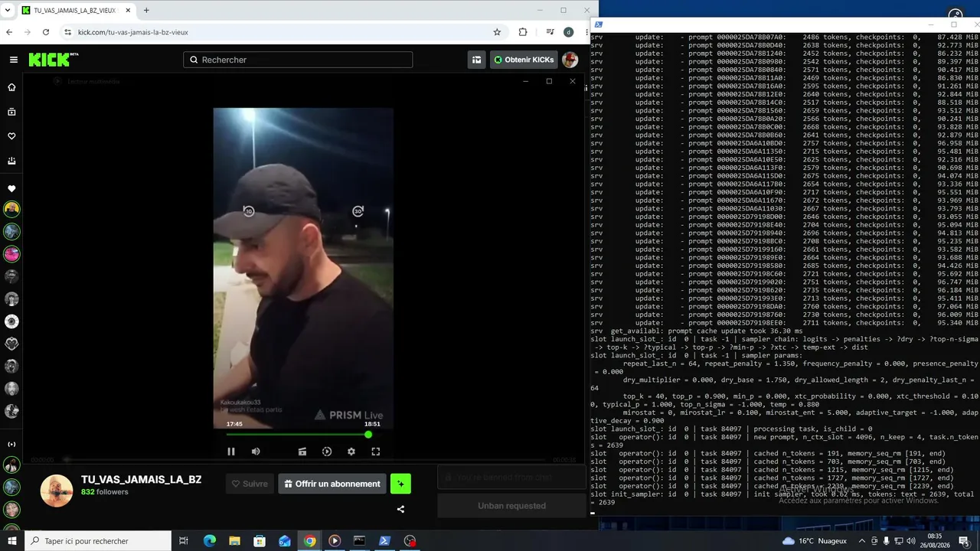Focus the Rechercher search field

tap(298, 60)
